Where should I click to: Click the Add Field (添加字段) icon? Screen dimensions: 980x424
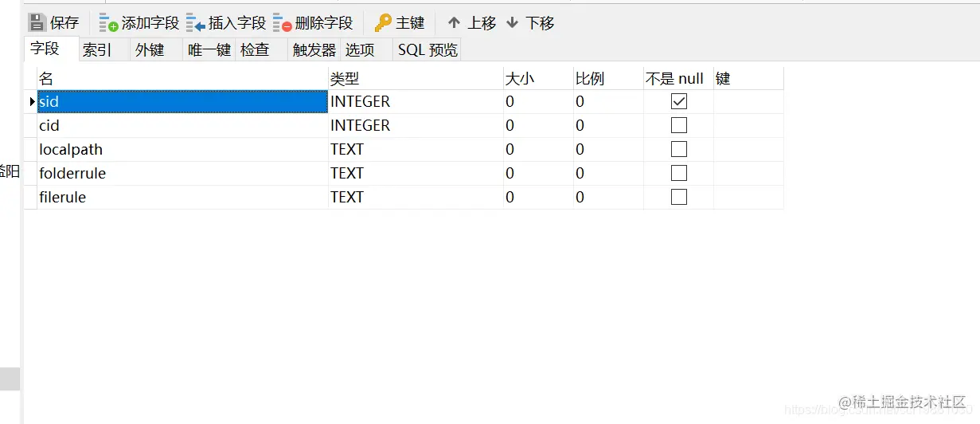108,23
